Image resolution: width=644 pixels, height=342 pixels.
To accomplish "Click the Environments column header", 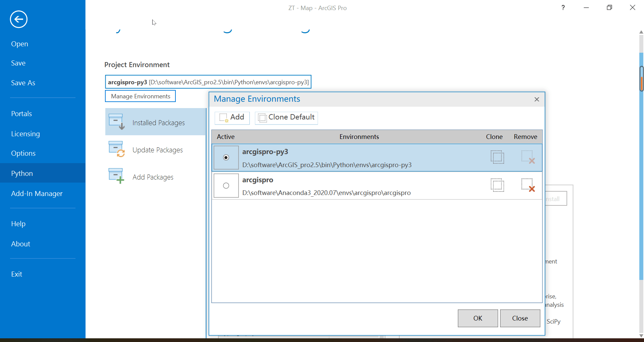I will [359, 137].
